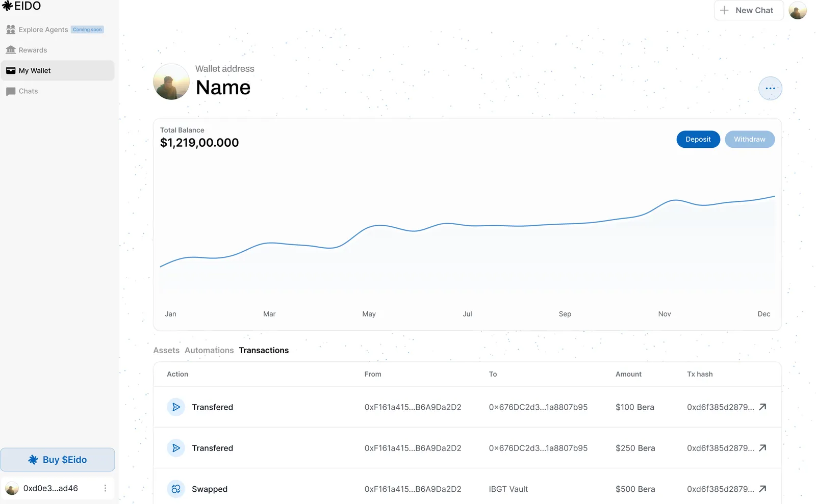Click the Deposit button
This screenshot has width=816, height=504.
pos(698,140)
